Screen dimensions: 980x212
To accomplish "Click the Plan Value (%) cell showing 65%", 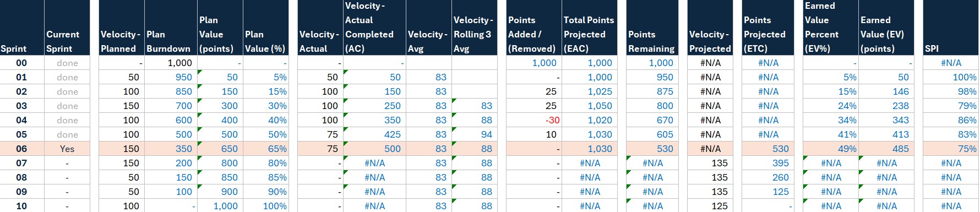I will click(x=265, y=149).
